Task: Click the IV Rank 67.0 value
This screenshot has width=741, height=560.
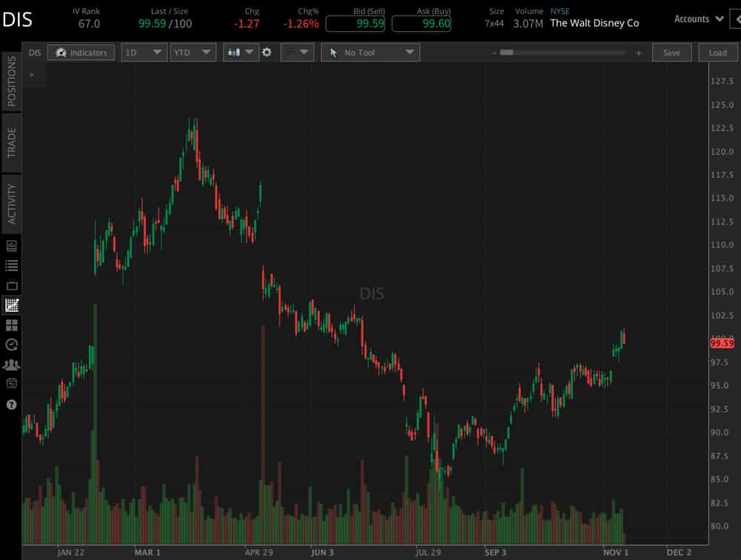Action: [x=89, y=24]
